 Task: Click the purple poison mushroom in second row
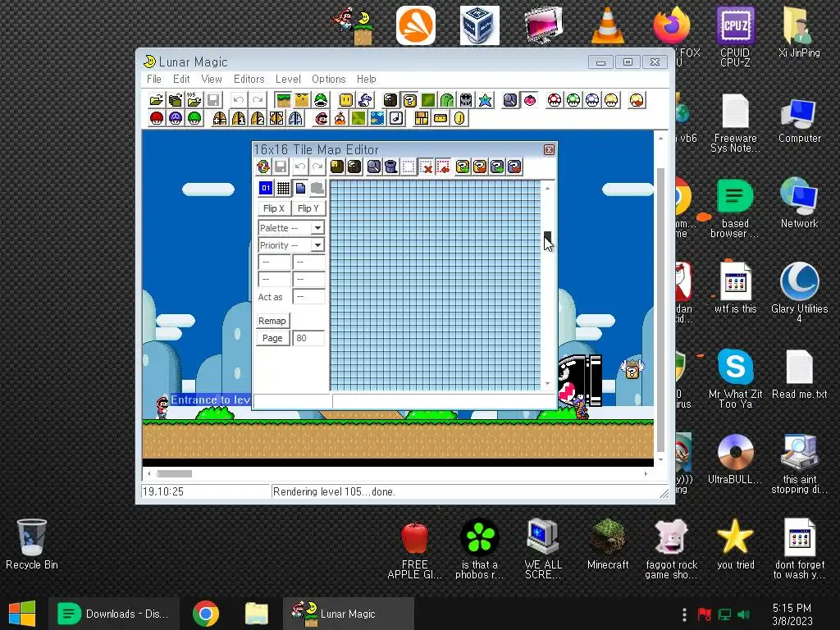pyautogui.click(x=176, y=118)
